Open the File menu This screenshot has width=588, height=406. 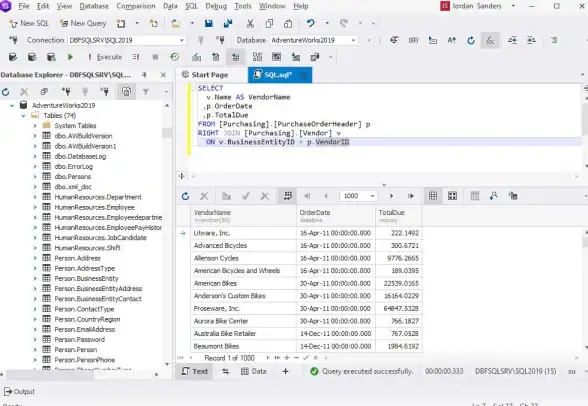(24, 6)
